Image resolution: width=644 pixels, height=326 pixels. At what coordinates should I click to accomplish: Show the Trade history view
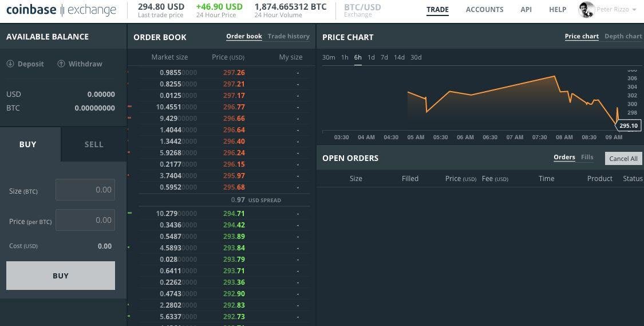click(x=289, y=36)
